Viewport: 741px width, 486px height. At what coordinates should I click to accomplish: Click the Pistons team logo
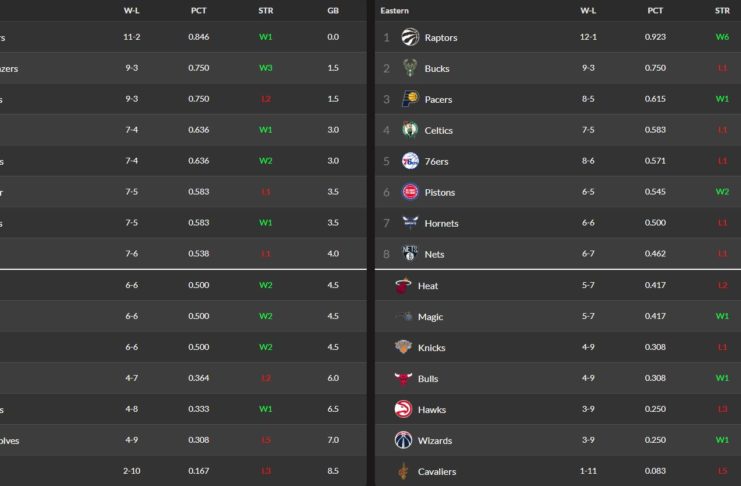point(409,192)
